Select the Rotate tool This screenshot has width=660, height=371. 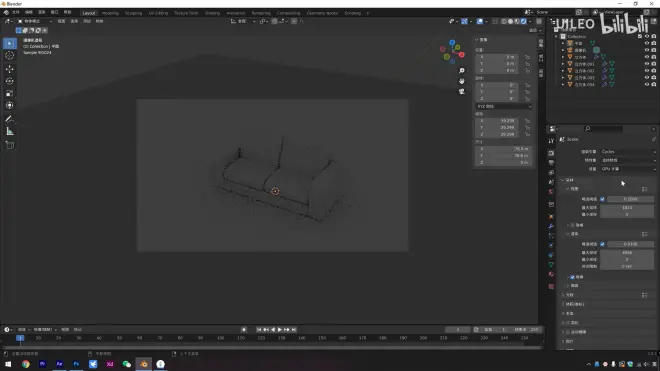click(x=10, y=81)
